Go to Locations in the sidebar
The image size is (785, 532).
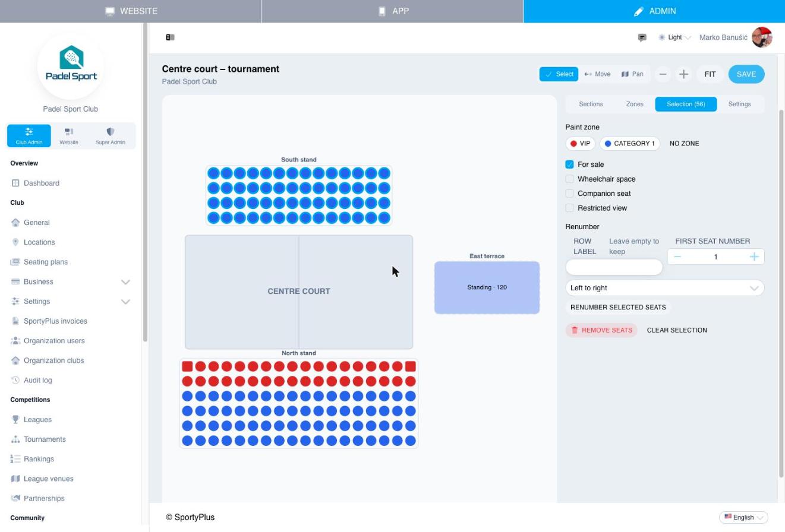(39, 242)
